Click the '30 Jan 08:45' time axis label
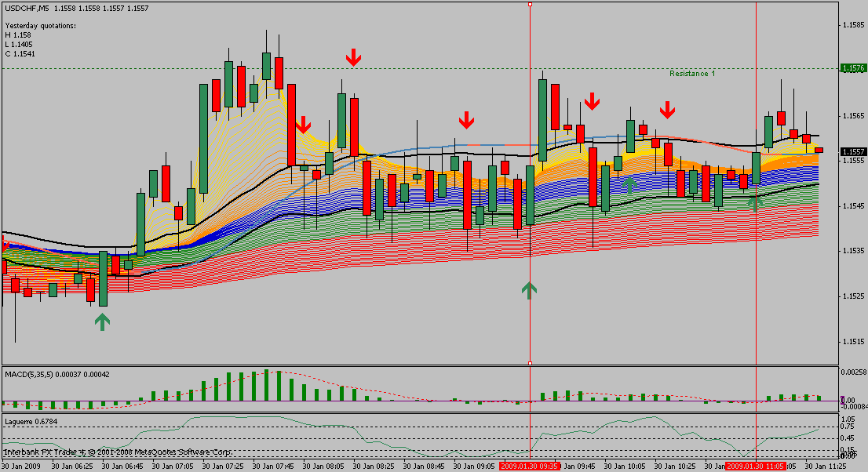This screenshot has height=472, width=868. click(x=424, y=467)
